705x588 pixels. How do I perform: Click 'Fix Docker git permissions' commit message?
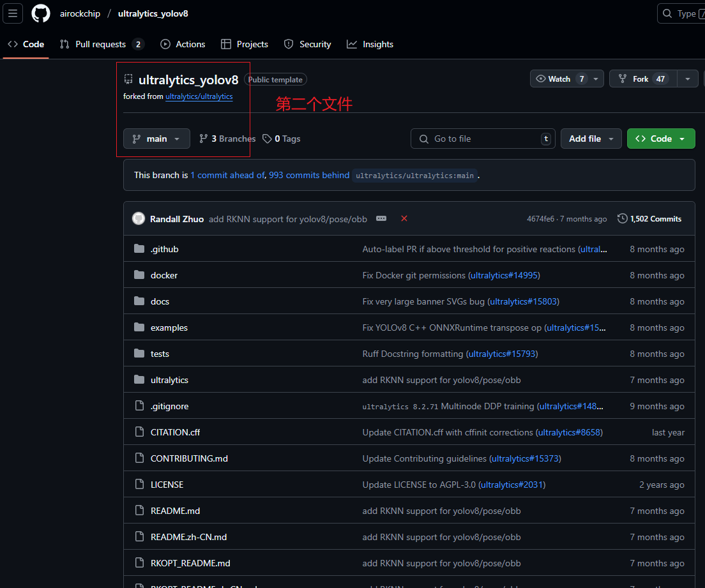(x=414, y=275)
